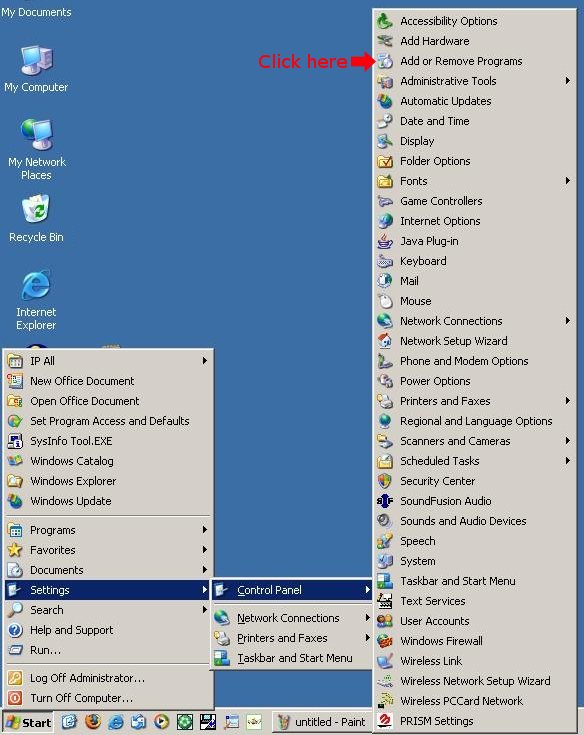This screenshot has width=584, height=735.
Task: Open Set Program Access and Defaults
Action: pyautogui.click(x=107, y=421)
